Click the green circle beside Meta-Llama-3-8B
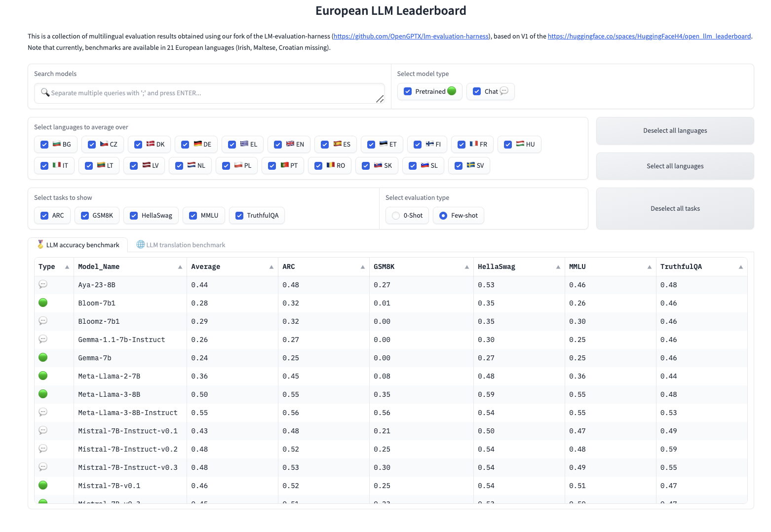This screenshot has width=771, height=532. [x=43, y=394]
